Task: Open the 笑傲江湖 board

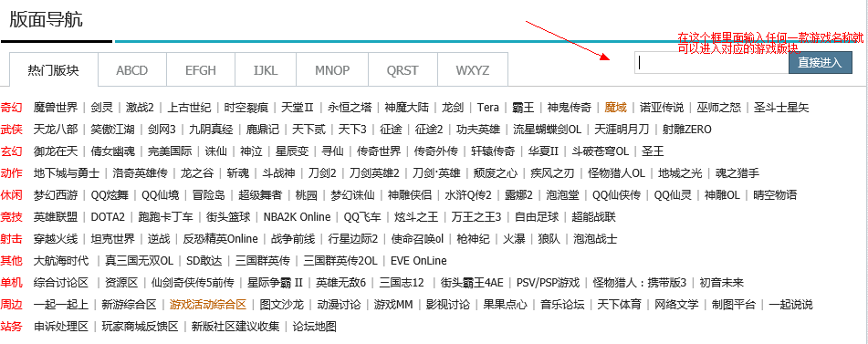Action: point(113,130)
